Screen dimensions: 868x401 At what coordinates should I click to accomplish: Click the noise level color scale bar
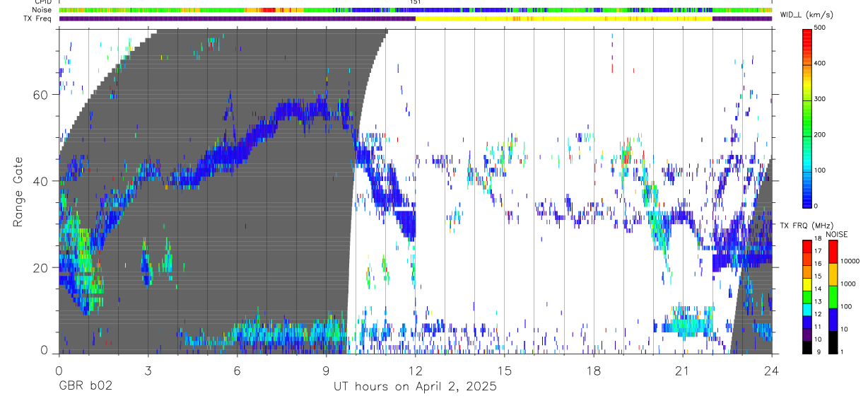coord(833,296)
